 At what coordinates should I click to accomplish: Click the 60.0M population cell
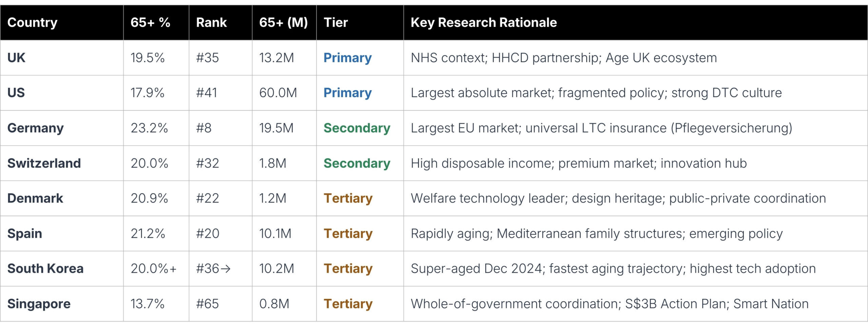point(278,93)
